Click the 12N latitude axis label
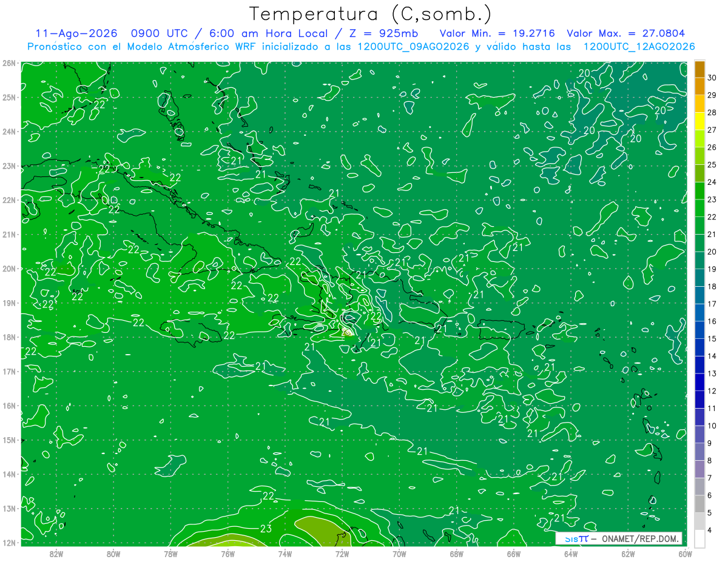The image size is (728, 562). tap(9, 542)
